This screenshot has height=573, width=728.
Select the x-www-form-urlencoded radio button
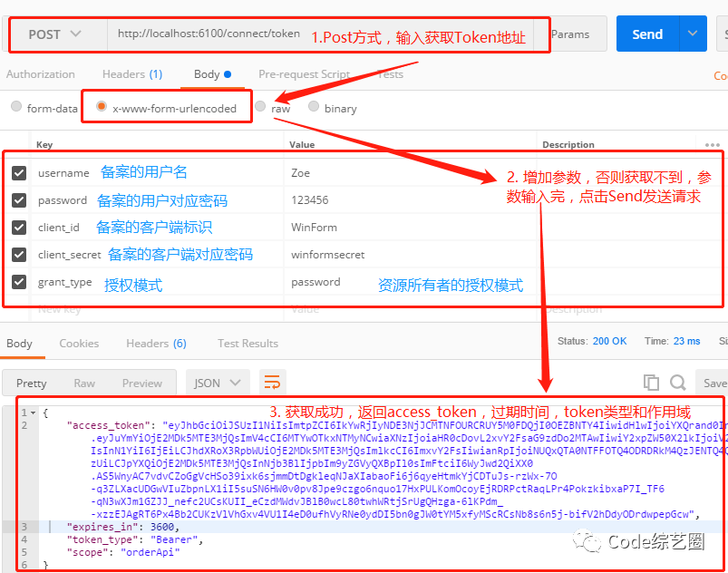click(102, 106)
